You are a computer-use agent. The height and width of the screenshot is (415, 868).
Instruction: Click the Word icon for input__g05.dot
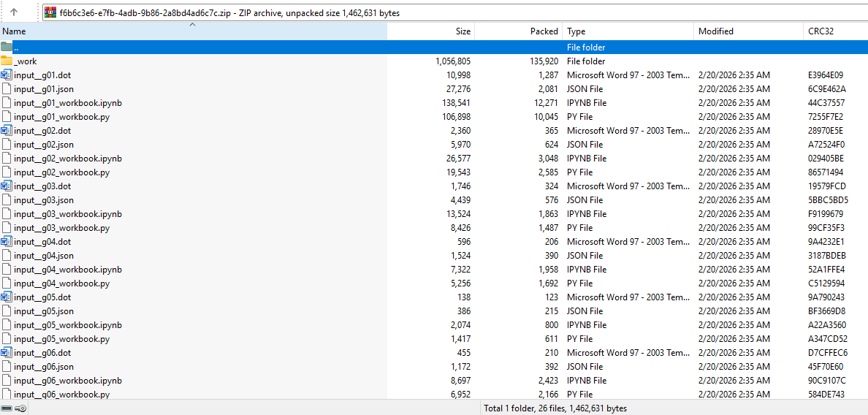point(7,297)
